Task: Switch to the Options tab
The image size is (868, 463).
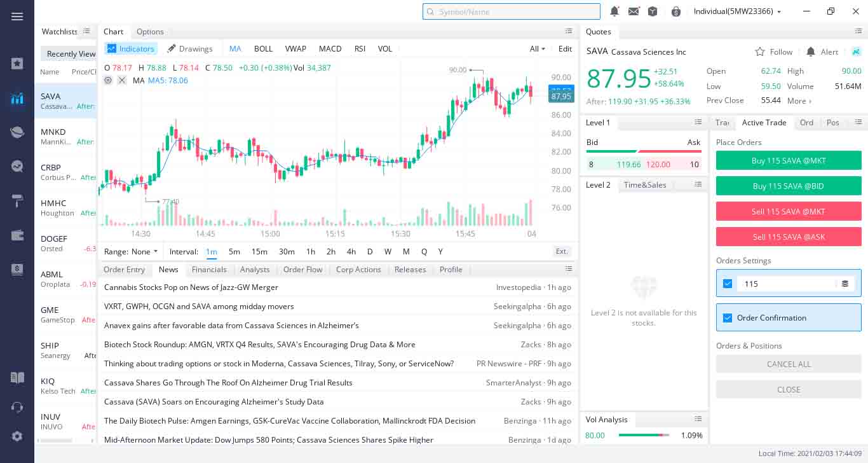Action: (150, 31)
